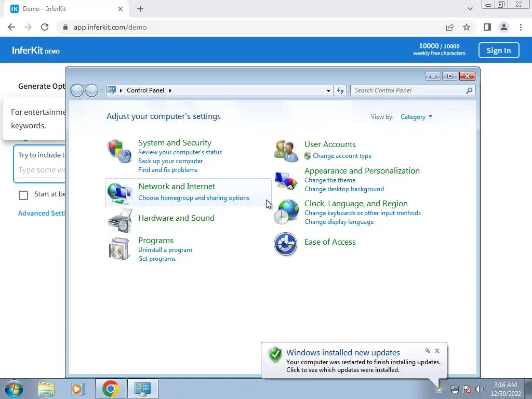Click the forward arrow in Control Panel
532x399 pixels.
(x=91, y=90)
